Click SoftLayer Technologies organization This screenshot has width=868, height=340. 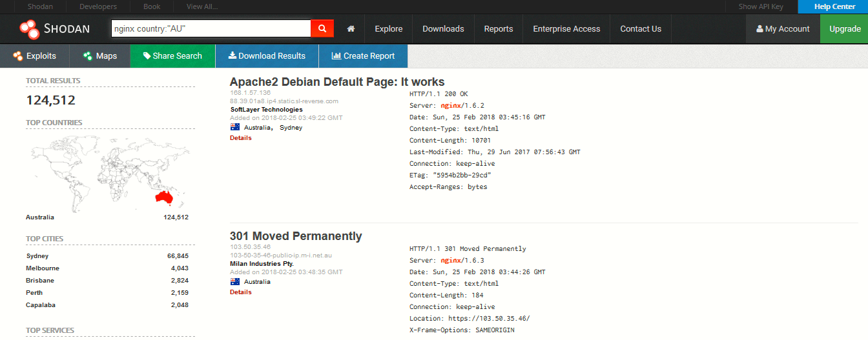point(266,110)
